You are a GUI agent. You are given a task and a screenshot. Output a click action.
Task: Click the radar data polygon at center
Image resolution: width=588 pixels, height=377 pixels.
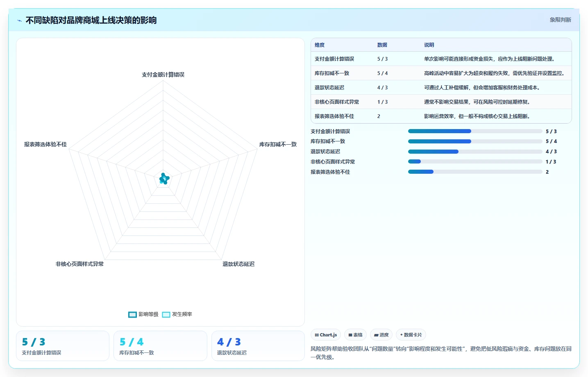(164, 179)
